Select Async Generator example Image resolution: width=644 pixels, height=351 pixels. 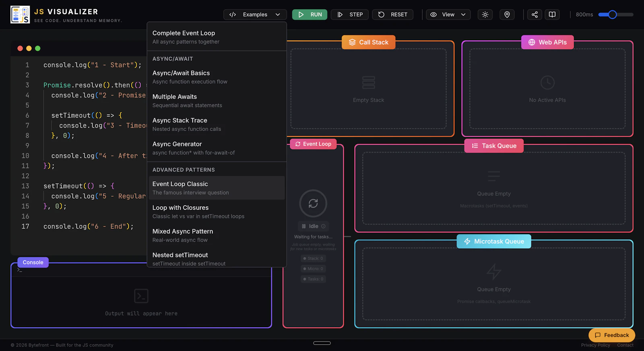tap(217, 148)
